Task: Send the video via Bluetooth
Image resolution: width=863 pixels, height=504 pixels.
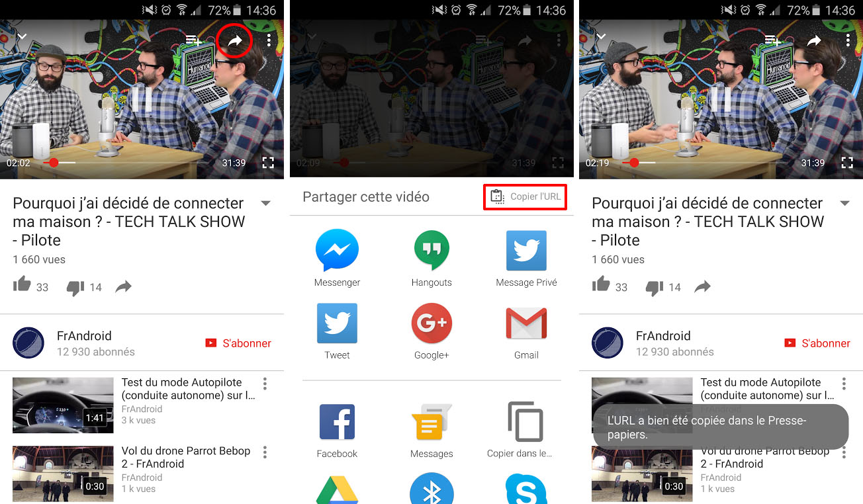Action: 431,489
